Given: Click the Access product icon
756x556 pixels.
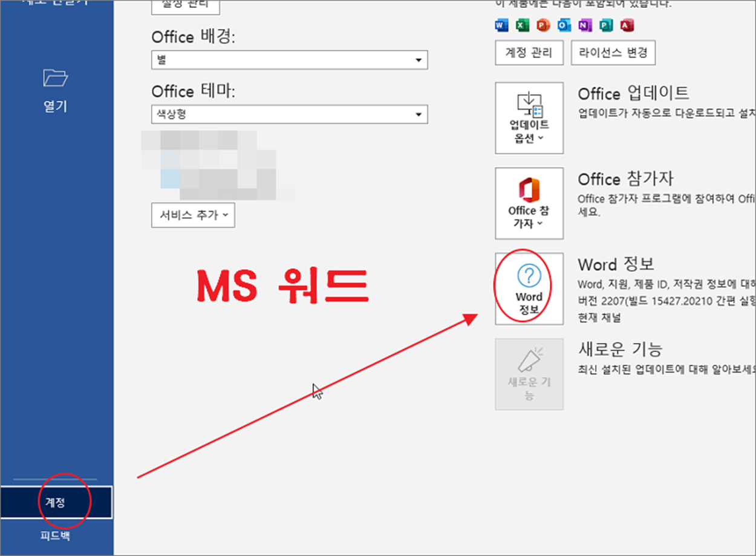Looking at the screenshot, I should click(x=627, y=25).
